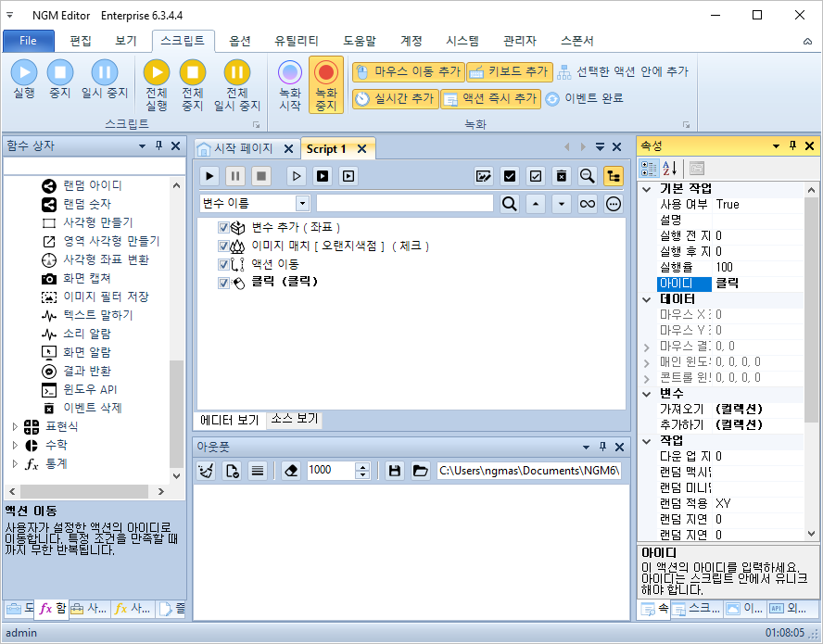Uncheck the 클릭 (클릭) action checkbox

223,283
